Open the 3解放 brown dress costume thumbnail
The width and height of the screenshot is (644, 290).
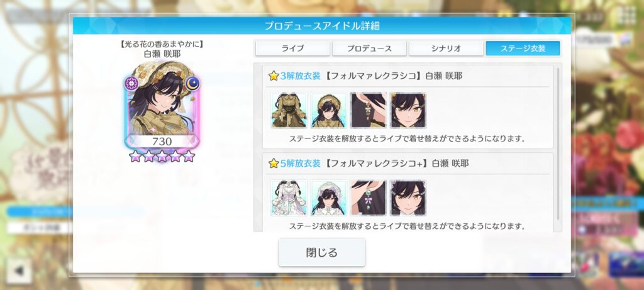pyautogui.click(x=289, y=111)
